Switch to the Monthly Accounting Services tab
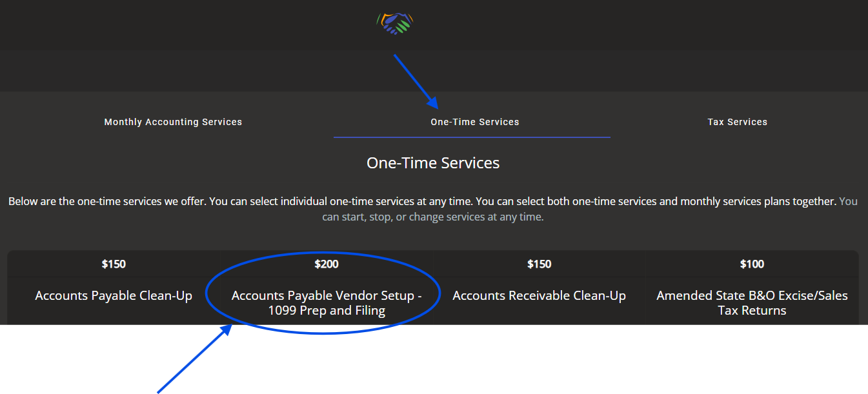868x394 pixels. (x=173, y=121)
